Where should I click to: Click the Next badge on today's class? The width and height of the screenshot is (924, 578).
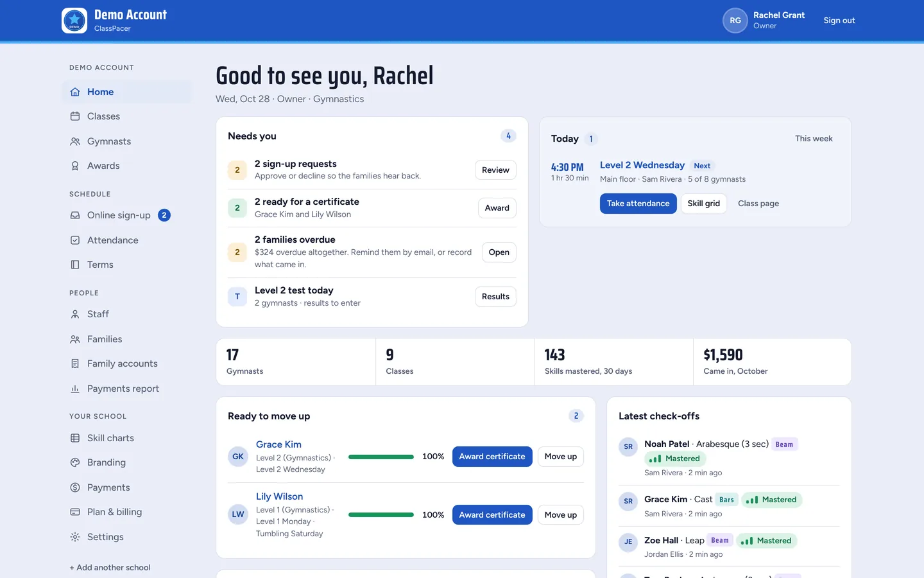click(702, 166)
